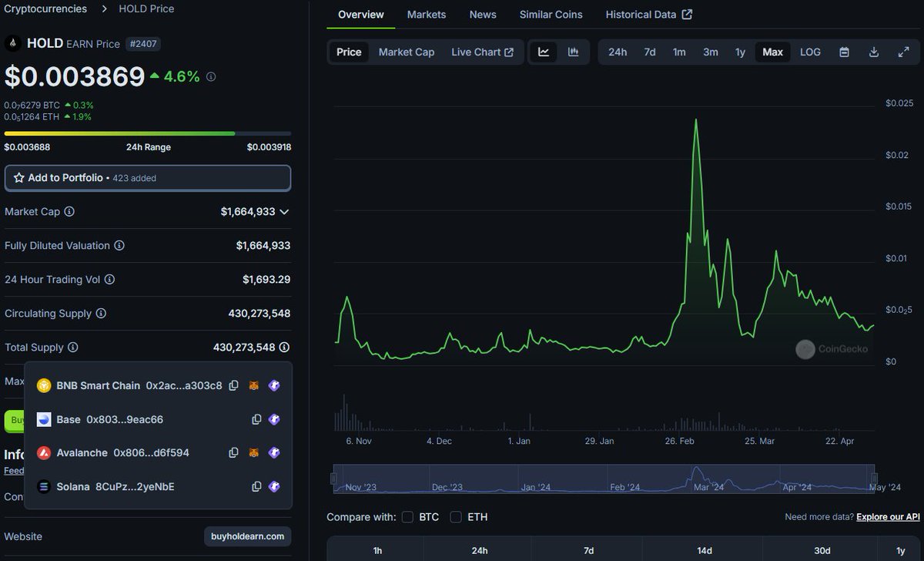
Task: Expand chart to fullscreen
Action: [904, 52]
